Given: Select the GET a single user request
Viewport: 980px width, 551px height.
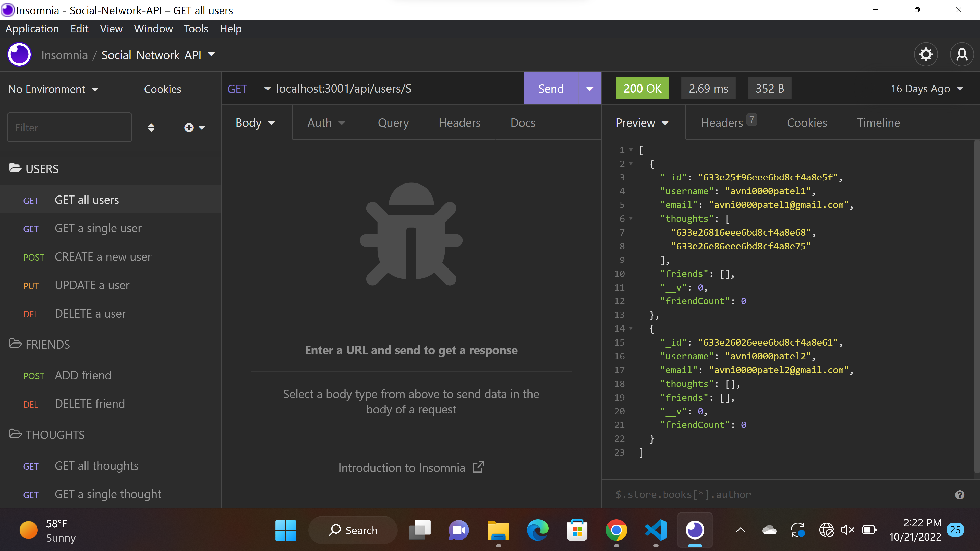Looking at the screenshot, I should pos(110,228).
